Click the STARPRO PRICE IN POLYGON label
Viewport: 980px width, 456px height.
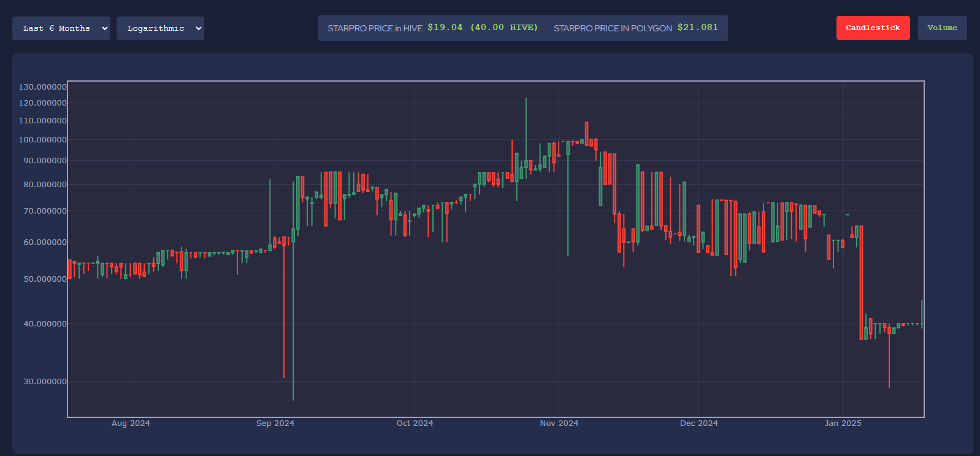coord(613,28)
